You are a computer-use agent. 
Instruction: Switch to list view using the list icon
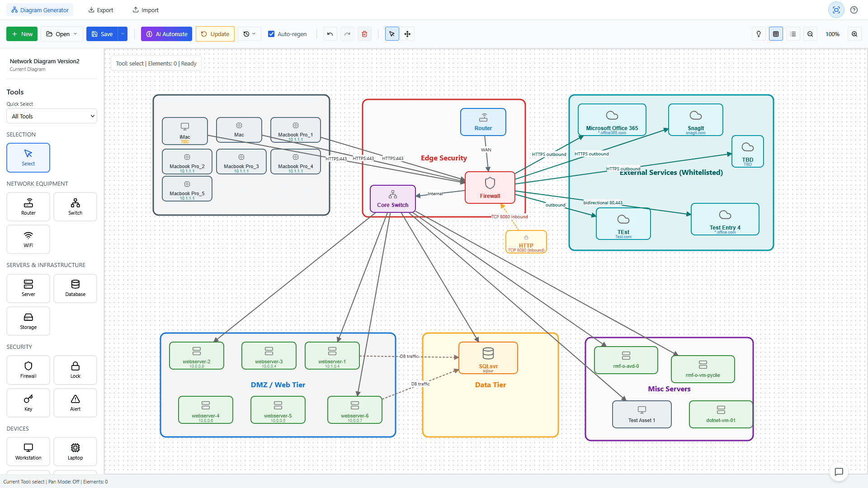(x=793, y=33)
